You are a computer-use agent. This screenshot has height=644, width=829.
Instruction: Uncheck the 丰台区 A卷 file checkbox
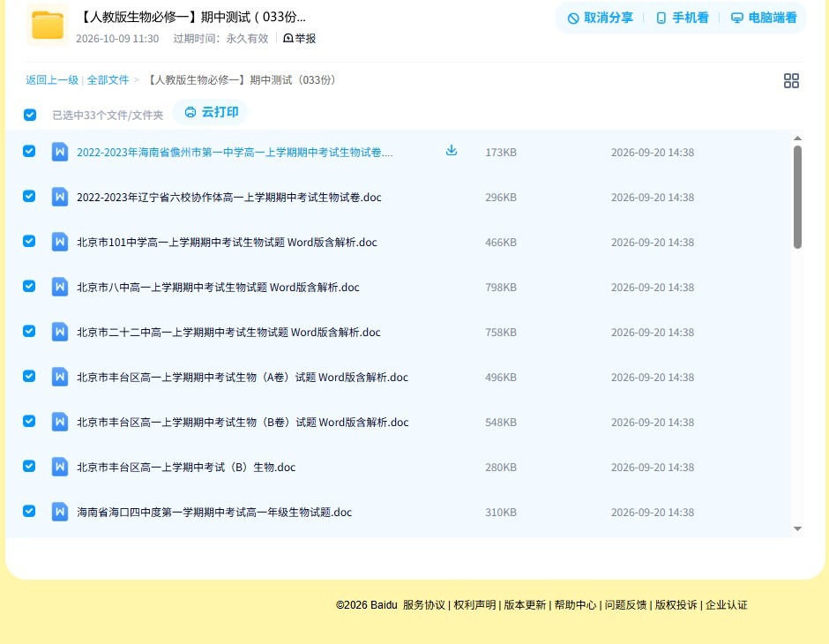point(29,376)
